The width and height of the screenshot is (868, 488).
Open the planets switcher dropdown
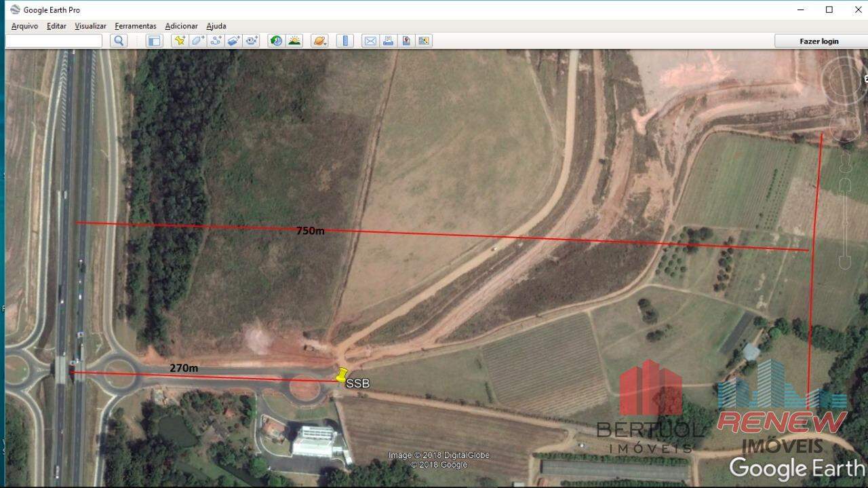point(319,41)
